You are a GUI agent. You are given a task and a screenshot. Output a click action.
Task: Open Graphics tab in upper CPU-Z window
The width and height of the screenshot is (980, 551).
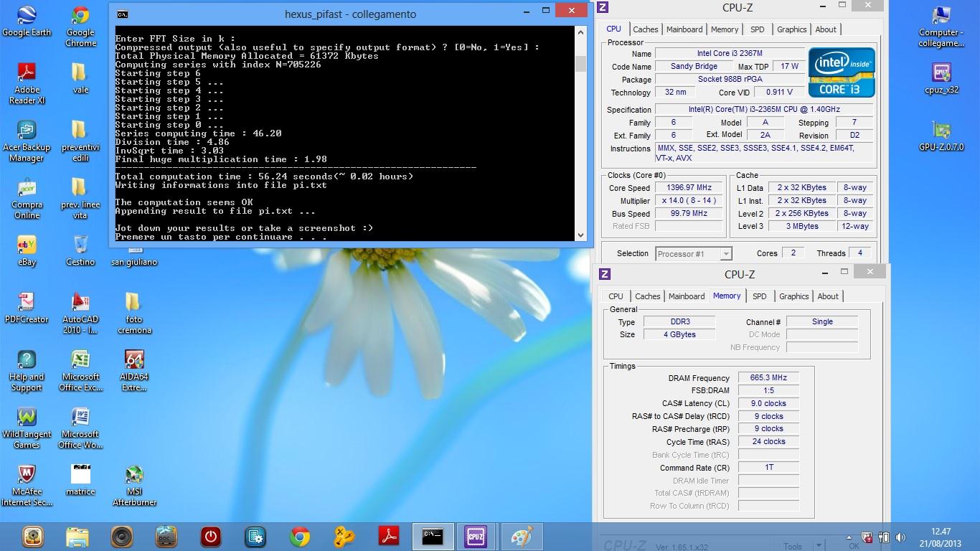pos(792,29)
